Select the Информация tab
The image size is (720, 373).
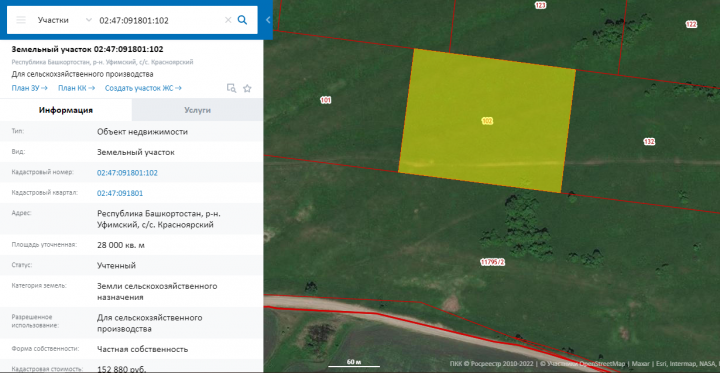[x=66, y=110]
